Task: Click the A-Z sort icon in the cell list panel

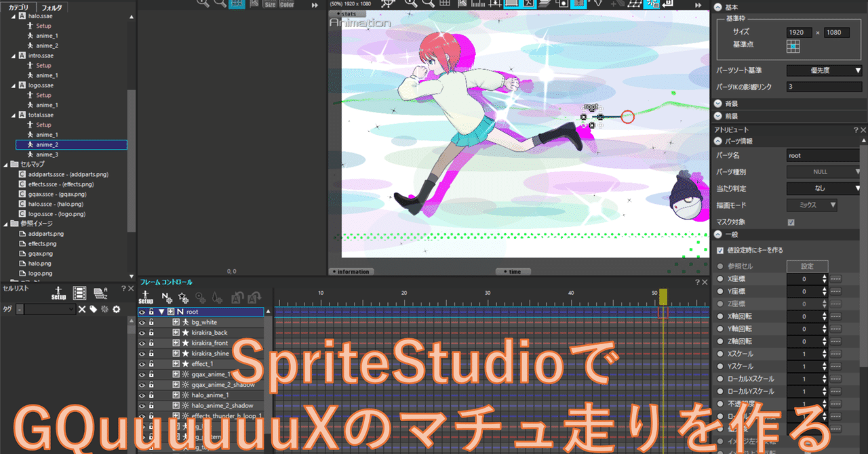Action: tap(101, 293)
